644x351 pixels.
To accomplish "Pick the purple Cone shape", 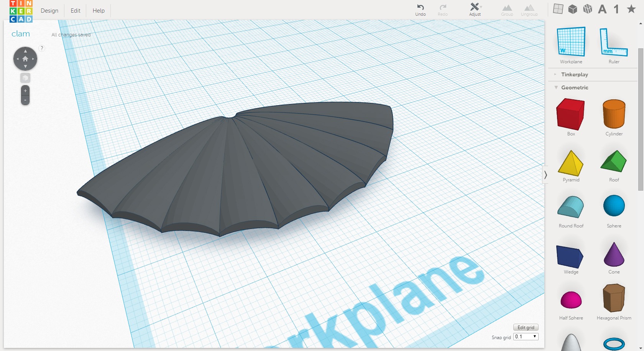I will (x=614, y=254).
